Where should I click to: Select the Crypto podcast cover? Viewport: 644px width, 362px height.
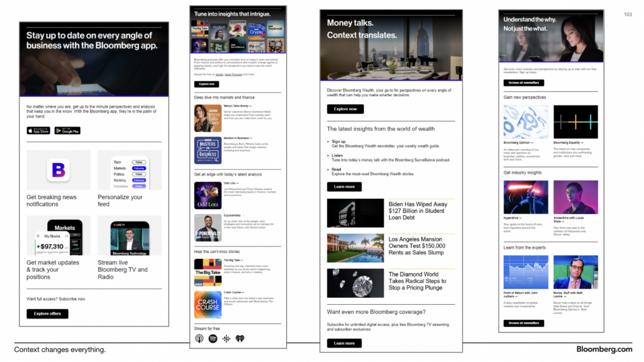tap(257, 30)
